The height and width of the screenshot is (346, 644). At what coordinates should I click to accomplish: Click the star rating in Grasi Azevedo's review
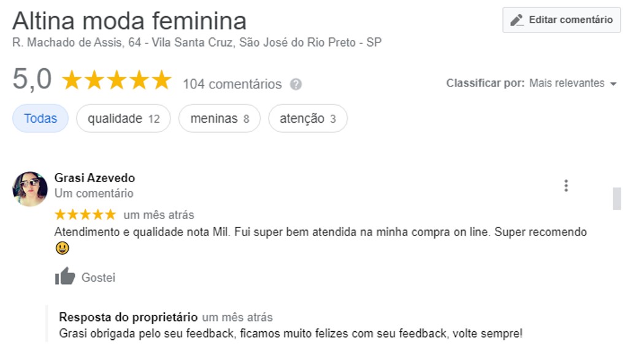click(x=85, y=215)
